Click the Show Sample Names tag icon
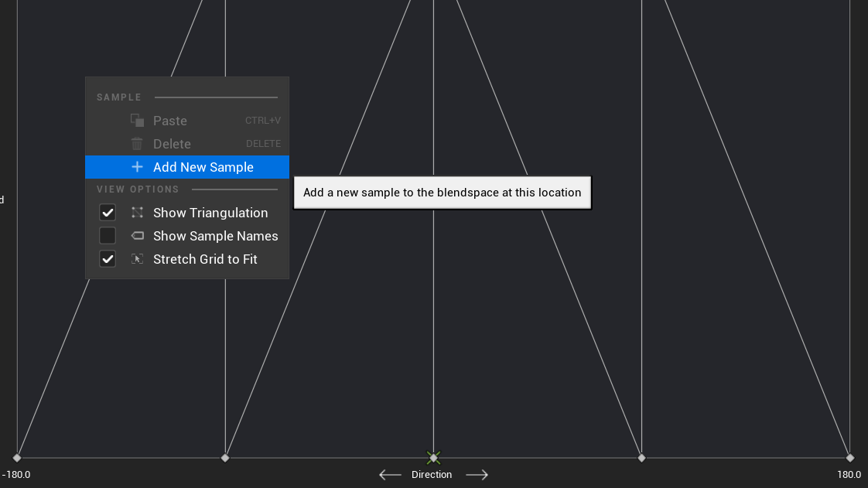The height and width of the screenshot is (488, 868). (x=137, y=236)
